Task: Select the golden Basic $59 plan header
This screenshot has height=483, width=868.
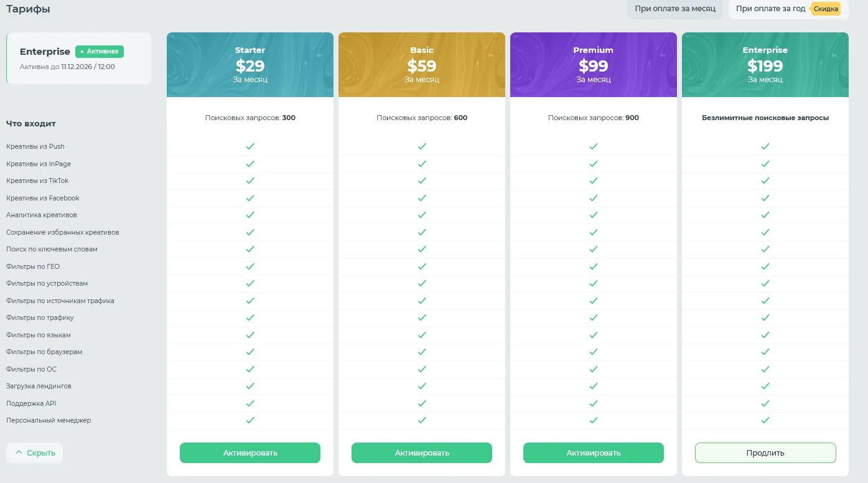Action: [x=422, y=65]
